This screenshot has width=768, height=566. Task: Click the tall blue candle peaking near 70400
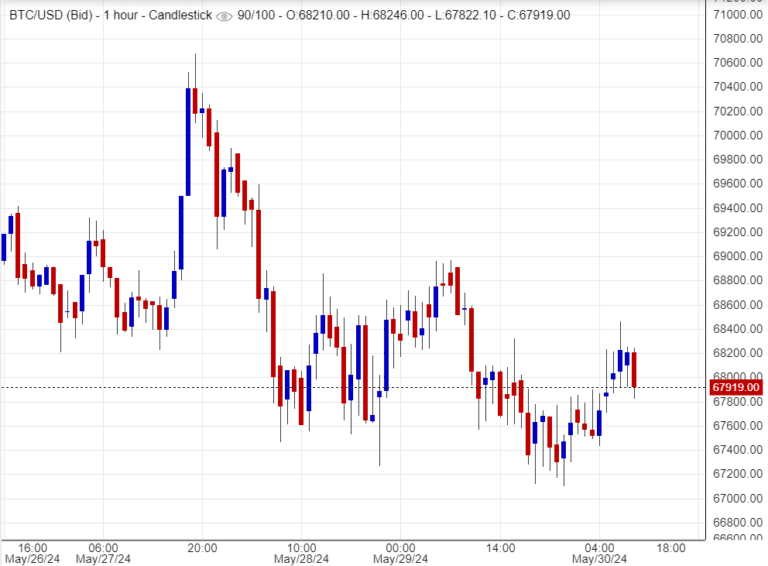point(188,141)
